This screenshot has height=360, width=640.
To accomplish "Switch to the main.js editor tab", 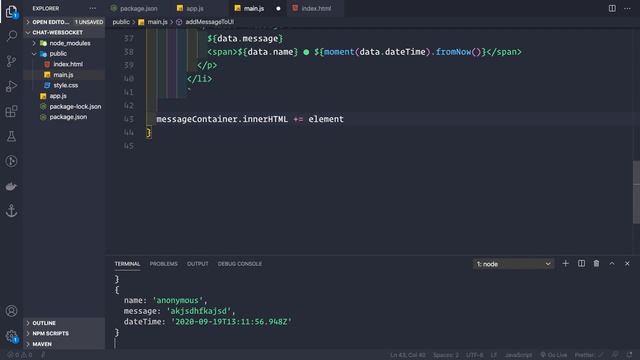I will (257, 8).
